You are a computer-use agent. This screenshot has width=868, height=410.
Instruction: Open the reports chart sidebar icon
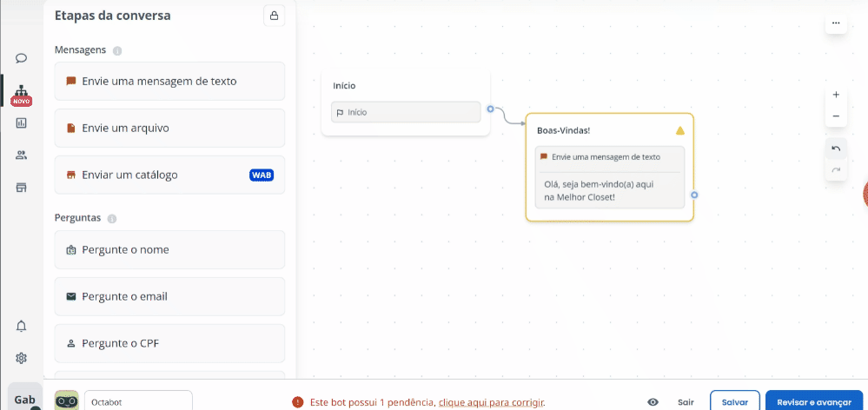point(21,122)
